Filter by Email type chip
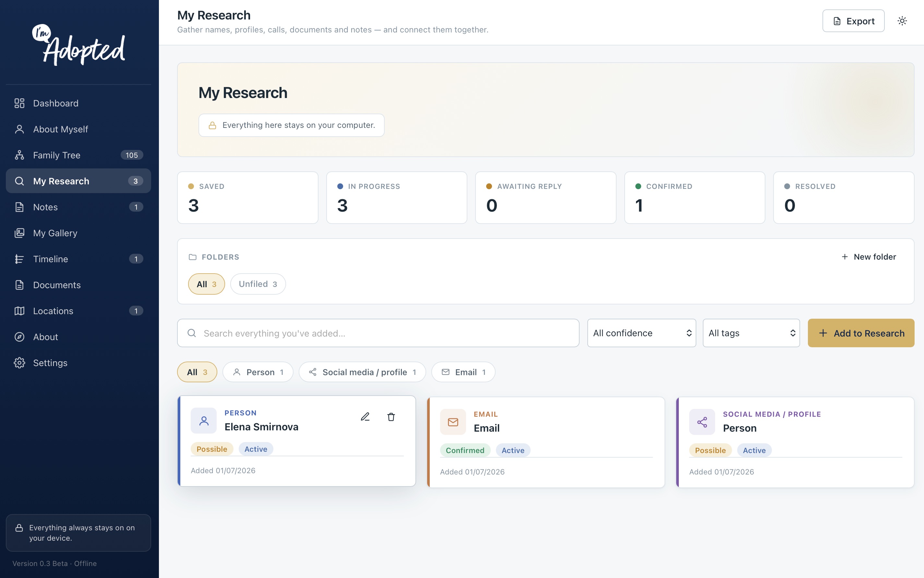 [463, 372]
